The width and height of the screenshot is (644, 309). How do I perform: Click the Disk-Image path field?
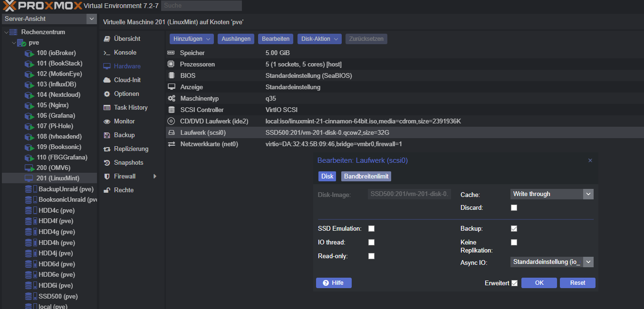click(x=409, y=194)
